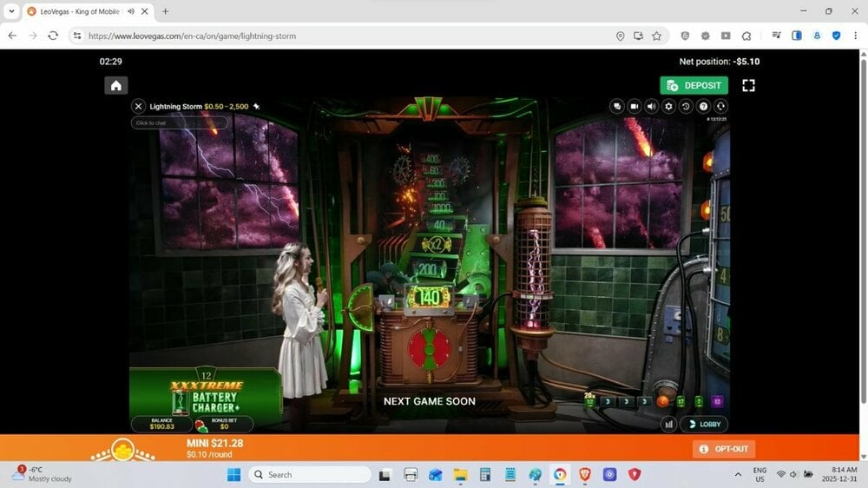Click the green DEPOSIT button
The height and width of the screenshot is (488, 868).
694,85
